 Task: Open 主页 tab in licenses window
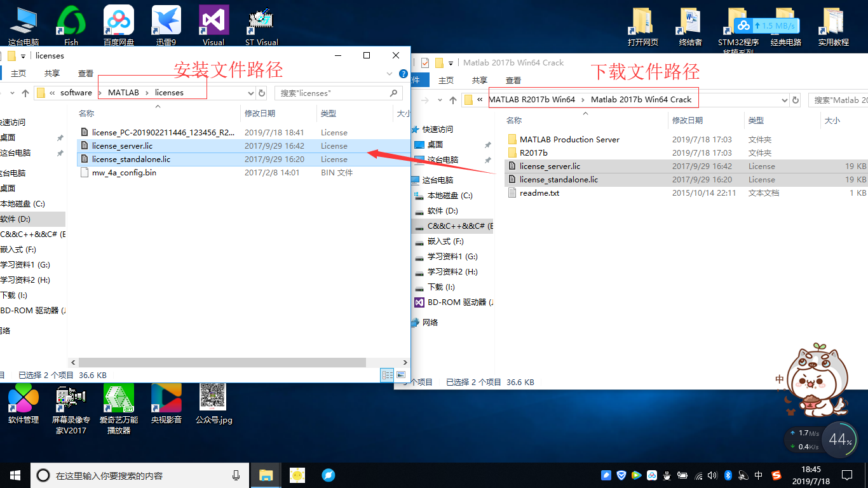pyautogui.click(x=18, y=74)
